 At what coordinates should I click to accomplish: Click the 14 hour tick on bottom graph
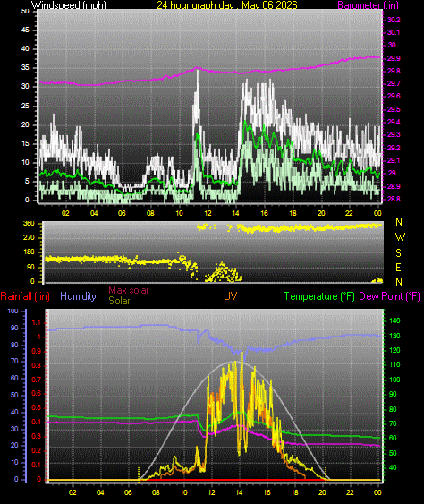[239, 492]
